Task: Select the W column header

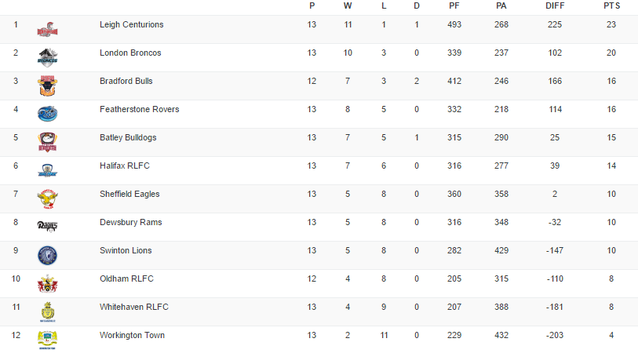Action: coord(348,5)
